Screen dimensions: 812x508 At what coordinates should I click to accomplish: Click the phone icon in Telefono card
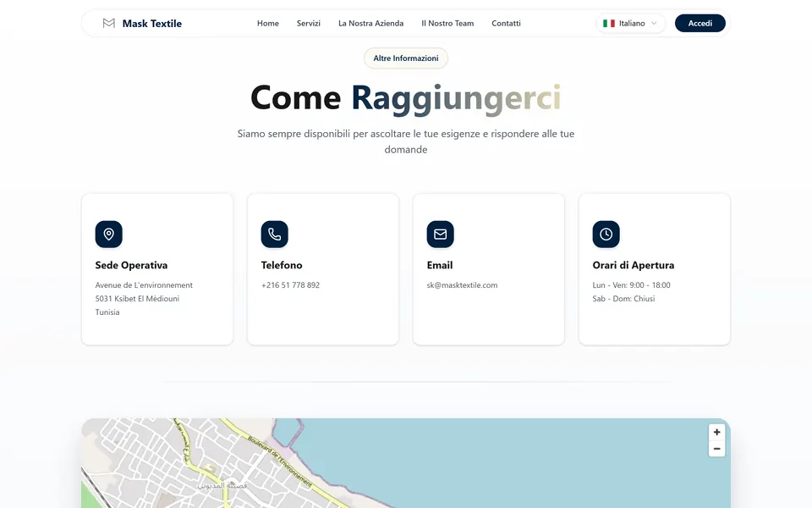(x=274, y=235)
